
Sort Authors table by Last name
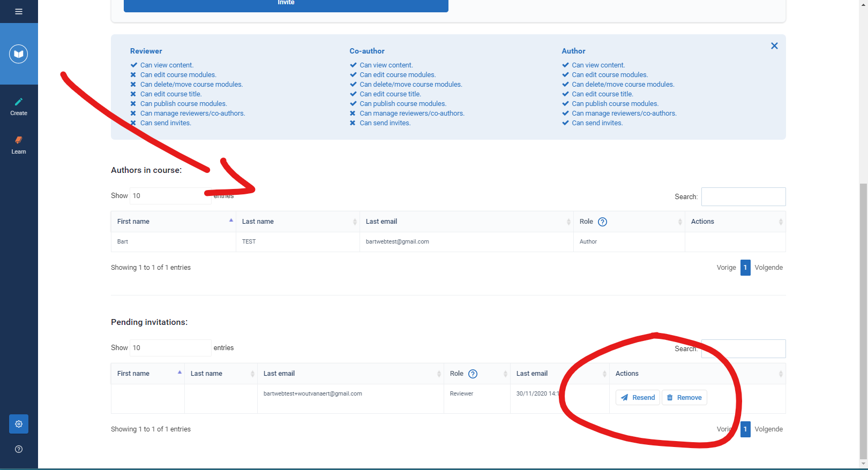(298, 222)
